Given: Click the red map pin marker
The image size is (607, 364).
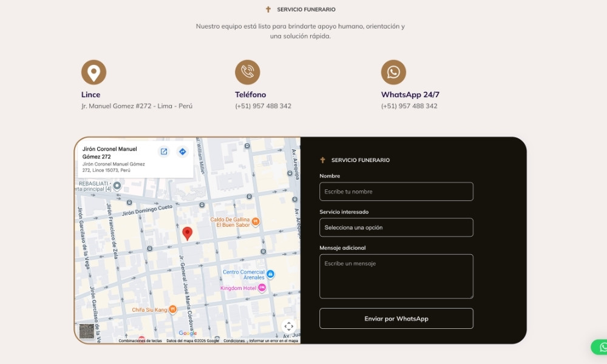Looking at the screenshot, I should pos(188,234).
